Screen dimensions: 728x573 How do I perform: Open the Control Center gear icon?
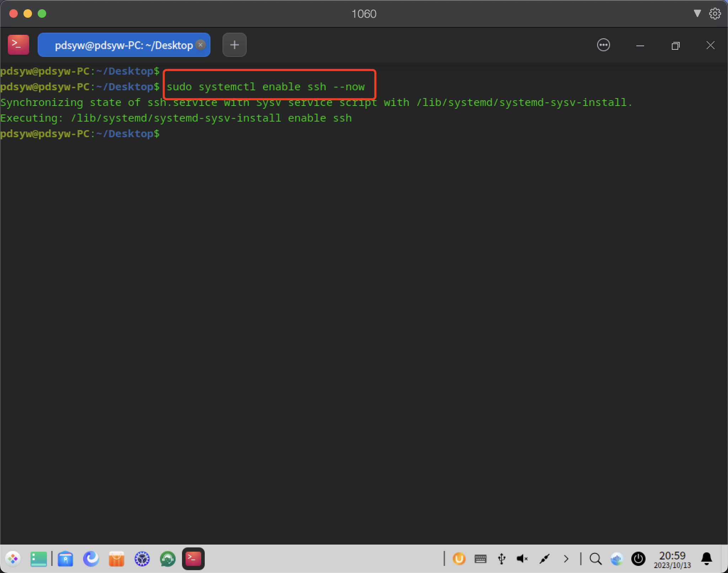[x=142, y=559]
